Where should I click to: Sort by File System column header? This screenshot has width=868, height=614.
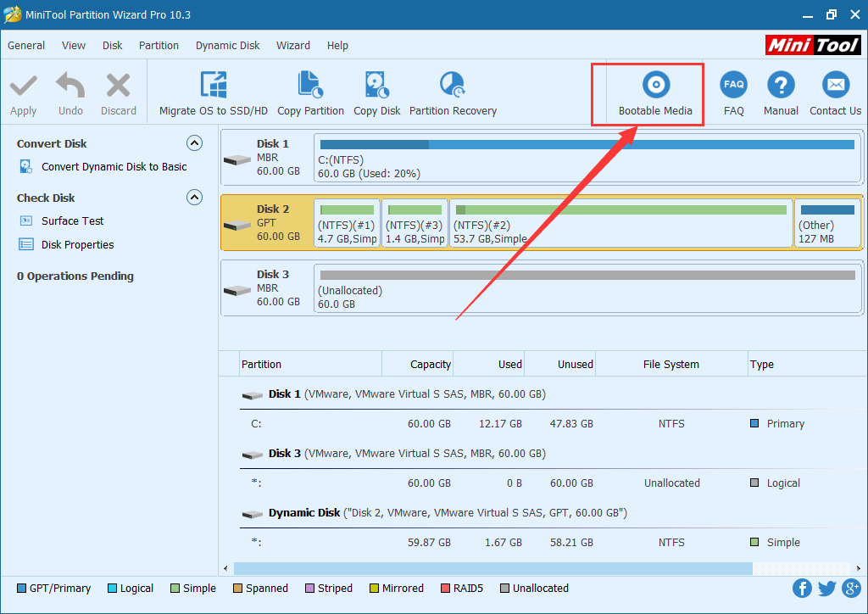(x=671, y=365)
